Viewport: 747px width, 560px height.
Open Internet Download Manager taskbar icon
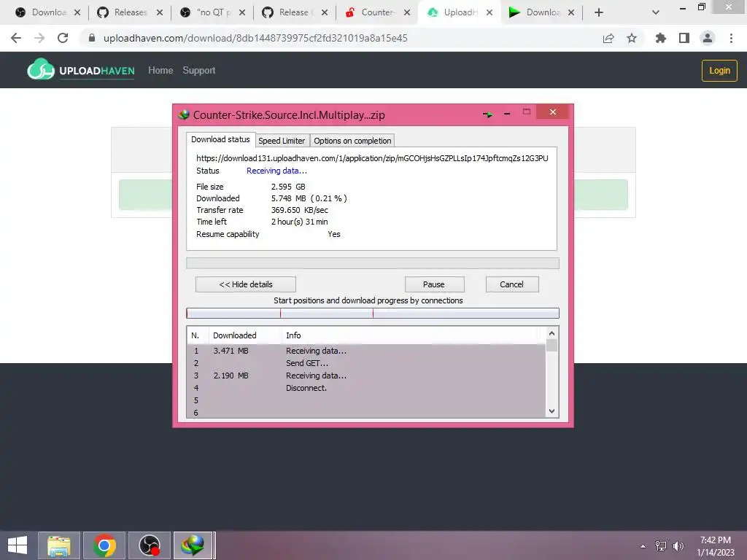(x=193, y=545)
